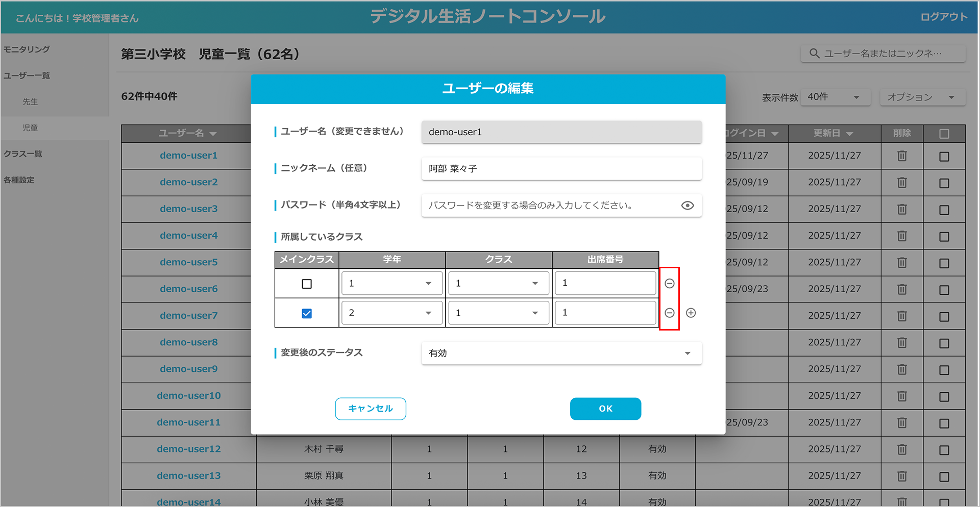Click the ニックネーム input field
The height and width of the screenshot is (507, 980).
pos(561,169)
